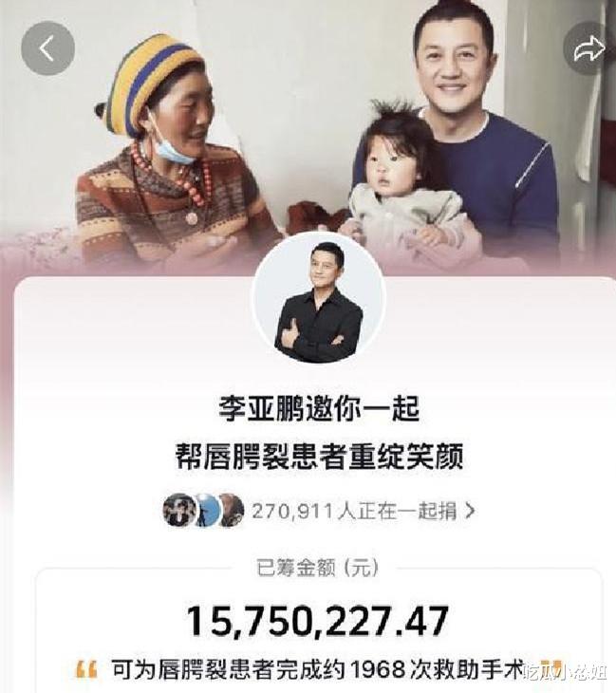Screen dimensions: 616x693
Task: Select the first donor avatar
Action: [x=179, y=511]
